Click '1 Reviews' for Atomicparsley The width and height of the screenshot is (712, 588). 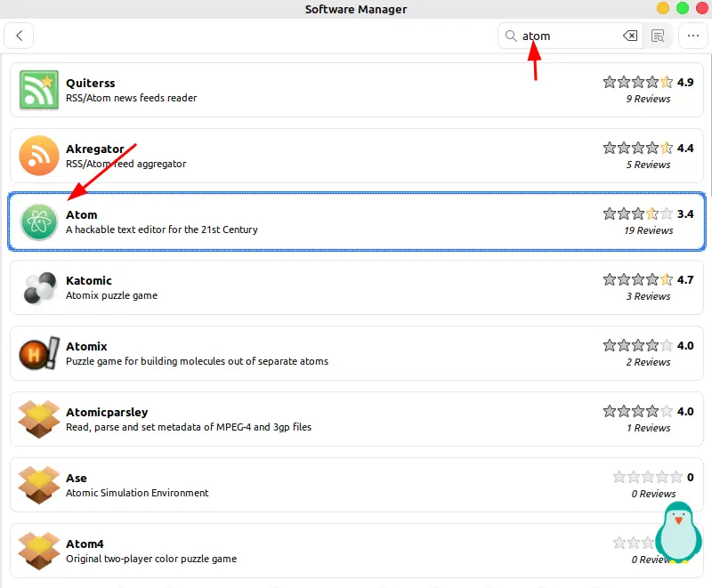[648, 427]
